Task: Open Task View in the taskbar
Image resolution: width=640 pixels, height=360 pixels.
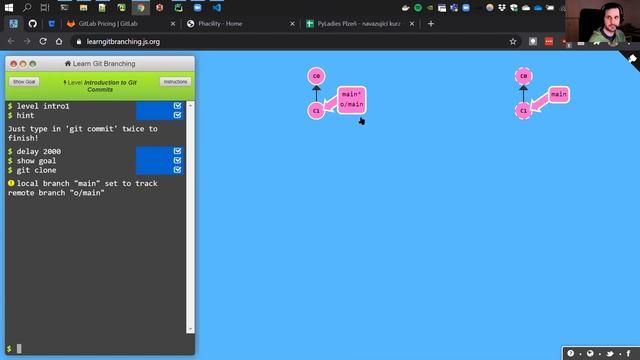Action: 45,7
